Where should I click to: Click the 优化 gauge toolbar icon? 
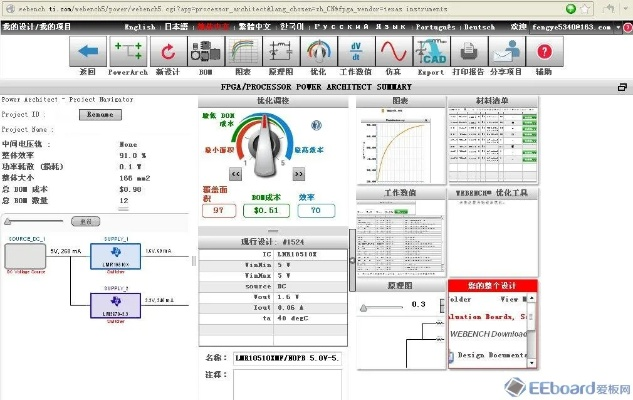[x=317, y=50]
